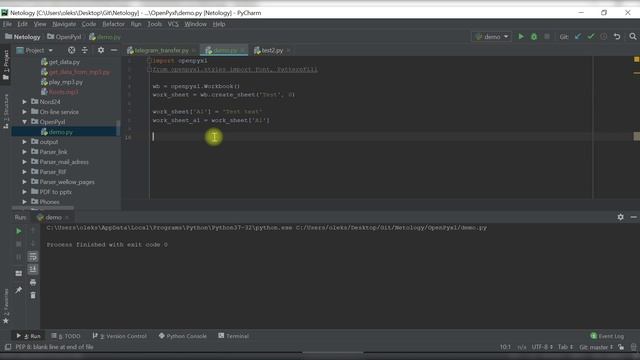Click the Stop button in main toolbar
Viewport: 640px width, 360px height.
(547, 37)
